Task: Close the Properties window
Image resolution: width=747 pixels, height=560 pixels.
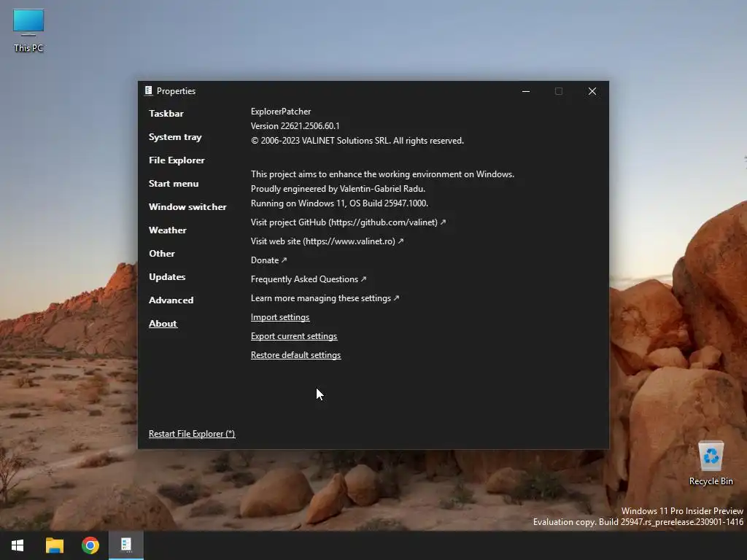Action: coord(592,91)
